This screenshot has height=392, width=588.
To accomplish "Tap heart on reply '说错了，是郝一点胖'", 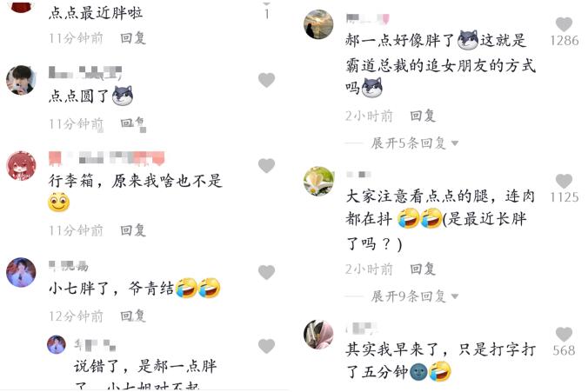I will (x=266, y=346).
